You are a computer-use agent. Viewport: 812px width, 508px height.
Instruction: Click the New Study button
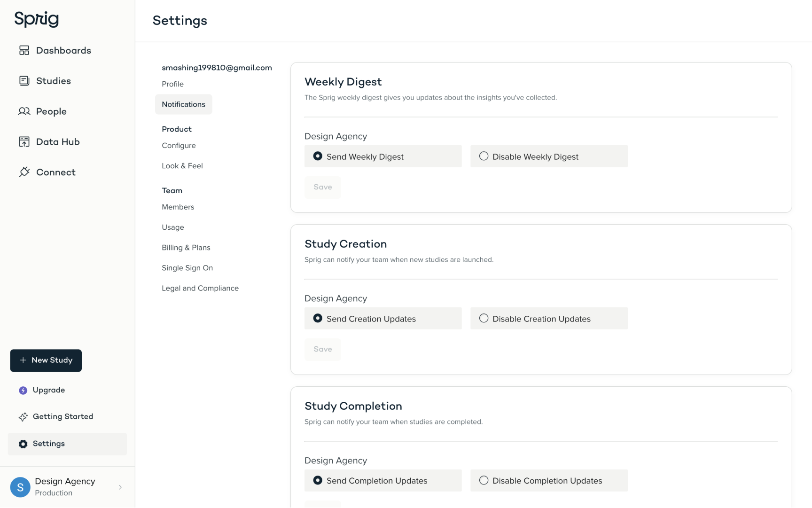(46, 360)
